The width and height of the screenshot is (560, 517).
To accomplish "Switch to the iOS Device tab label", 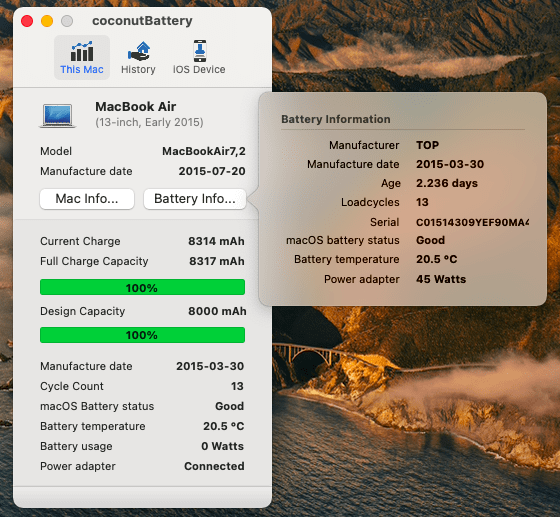I will click(x=199, y=70).
